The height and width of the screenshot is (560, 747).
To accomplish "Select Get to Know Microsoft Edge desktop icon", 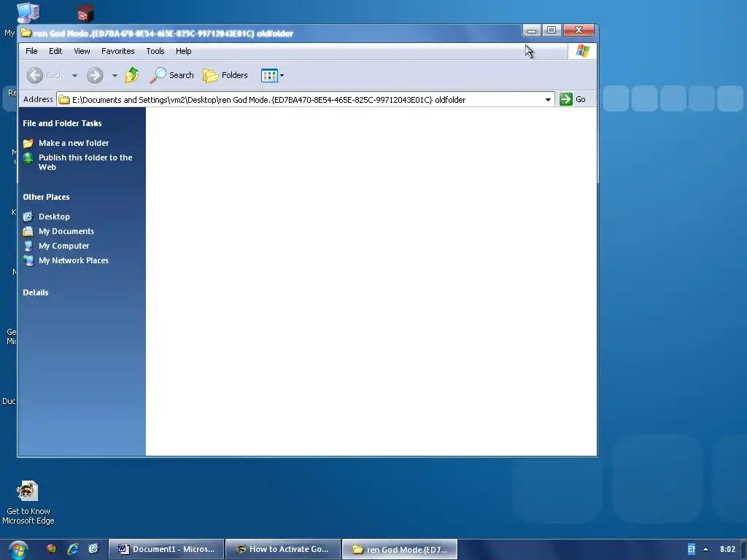I will tap(28, 502).
